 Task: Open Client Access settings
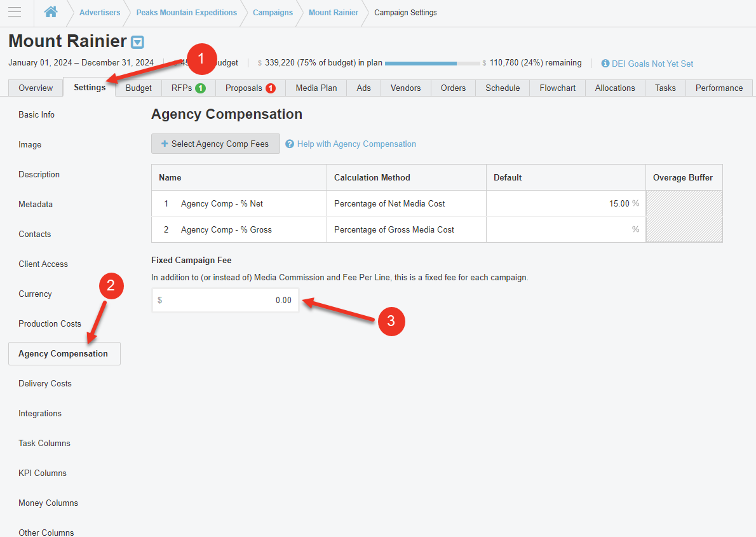click(43, 264)
